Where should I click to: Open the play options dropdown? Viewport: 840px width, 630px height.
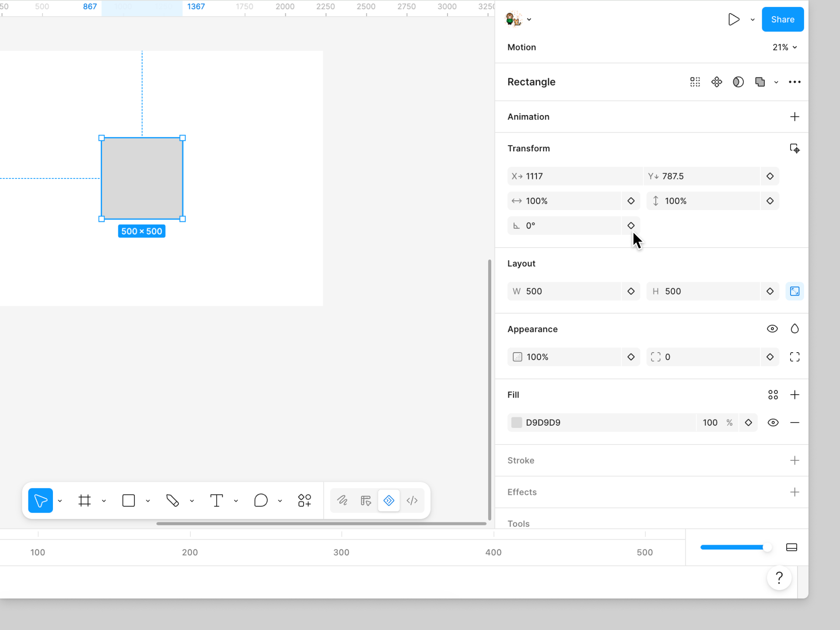752,20
